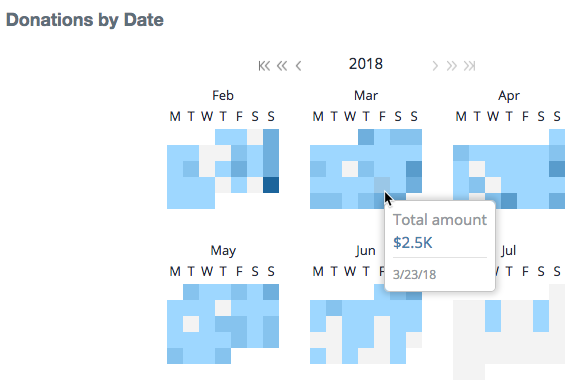Select the 2018 year label
579x390 pixels.
click(x=366, y=64)
